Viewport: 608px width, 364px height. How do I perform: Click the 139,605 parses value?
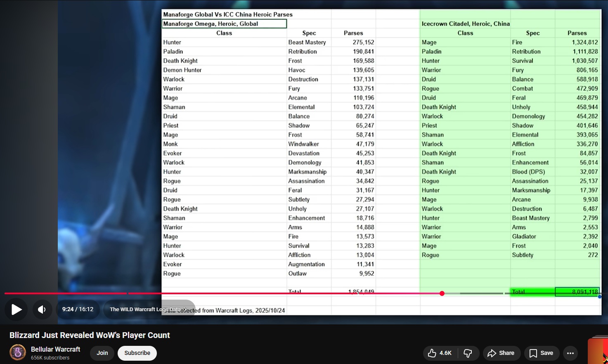coord(363,70)
